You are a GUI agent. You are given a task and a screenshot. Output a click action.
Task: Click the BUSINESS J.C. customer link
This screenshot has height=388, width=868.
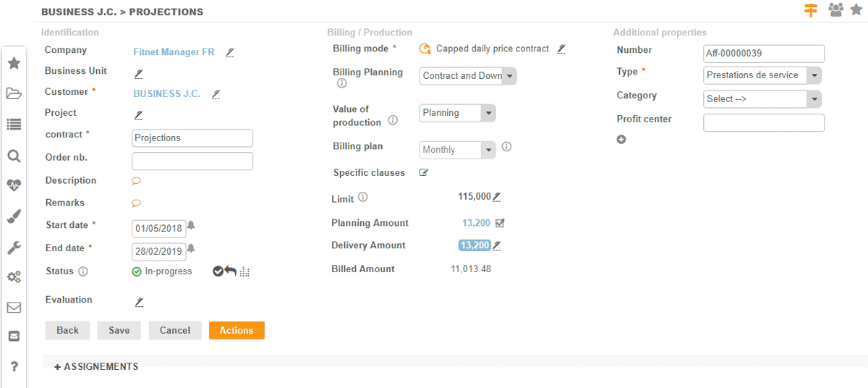pos(167,94)
